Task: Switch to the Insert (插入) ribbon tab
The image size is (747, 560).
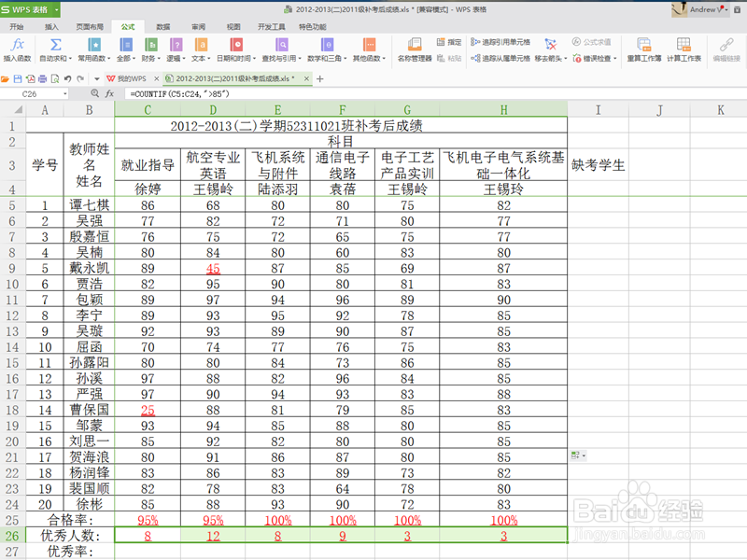Action: tap(51, 27)
